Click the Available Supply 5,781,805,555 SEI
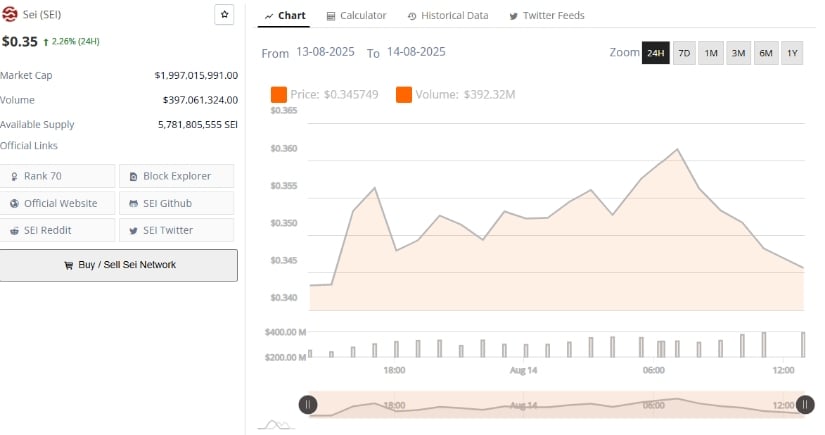Image resolution: width=825 pixels, height=435 pixels. 198,125
